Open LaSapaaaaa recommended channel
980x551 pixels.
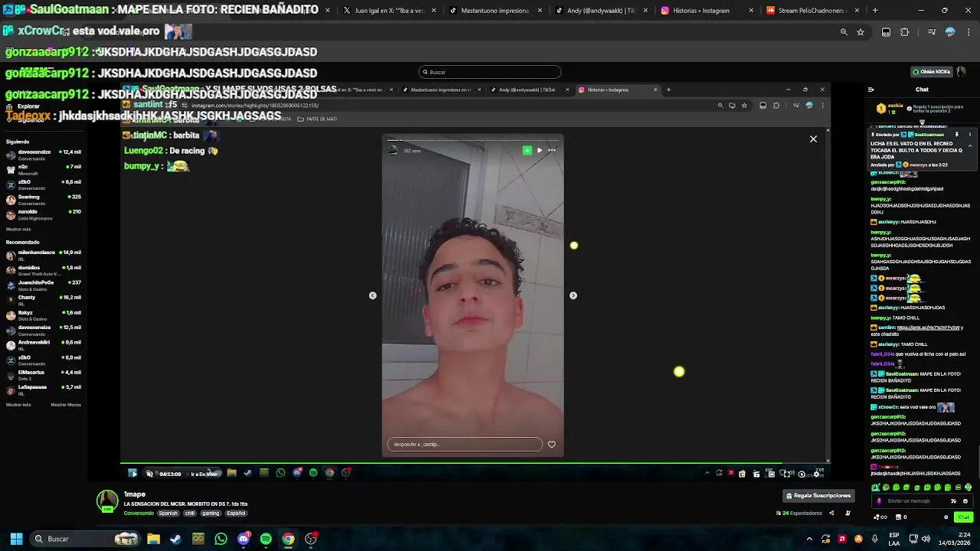pos(44,390)
